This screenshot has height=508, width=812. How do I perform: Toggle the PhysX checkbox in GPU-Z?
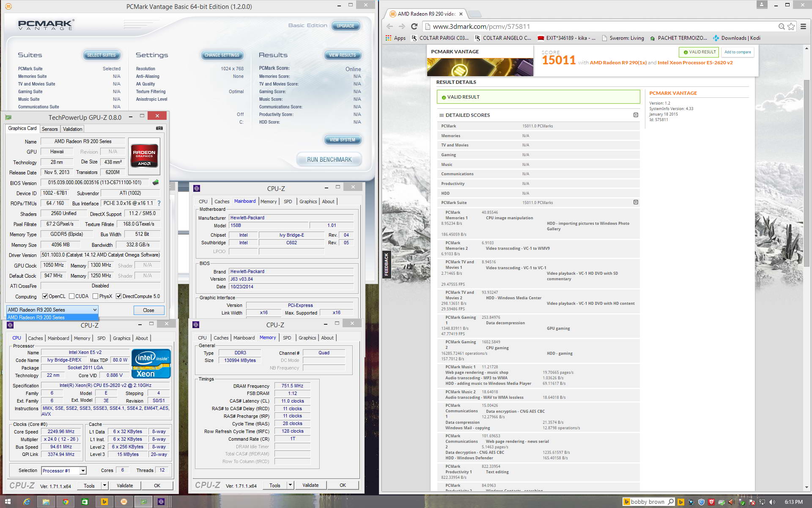[95, 296]
